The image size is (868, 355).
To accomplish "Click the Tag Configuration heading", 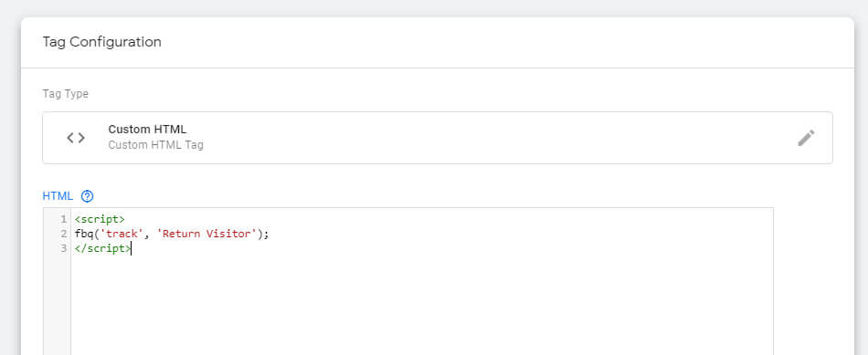I will [x=101, y=42].
